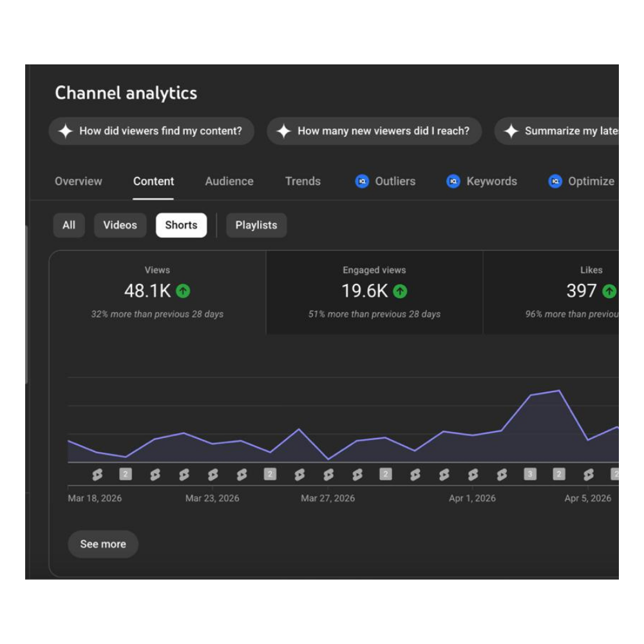Click Shorts publish marker above Mar 23, 2026
This screenshot has height=644, width=644.
click(x=213, y=475)
